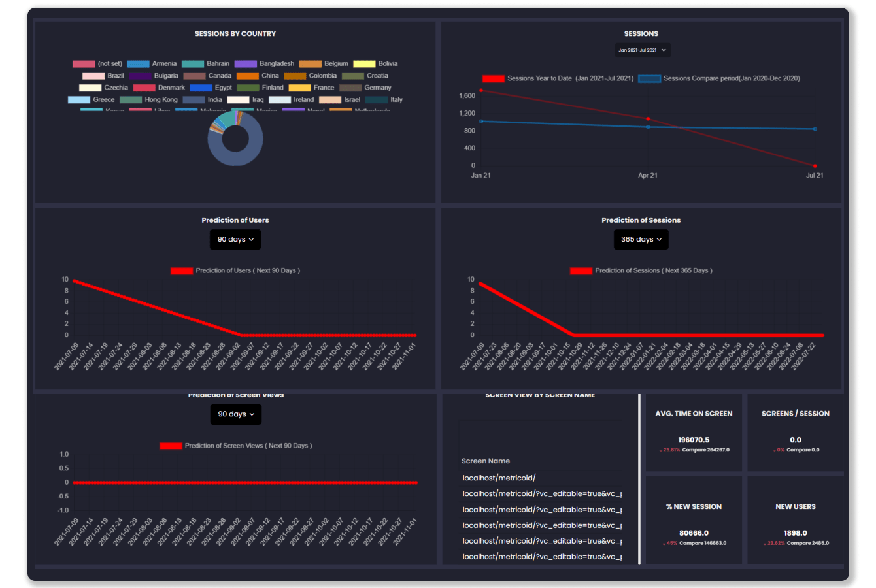Toggle Brazil in the country legend
This screenshot has width=876, height=588.
[x=103, y=76]
